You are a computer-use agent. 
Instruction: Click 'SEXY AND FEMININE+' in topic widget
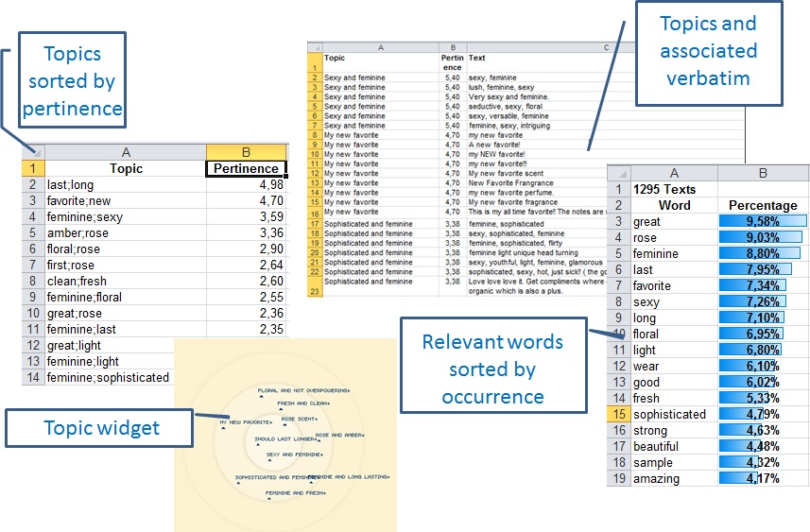click(295, 455)
